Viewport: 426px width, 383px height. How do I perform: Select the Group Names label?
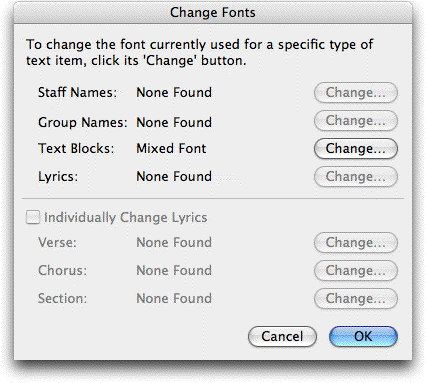coord(83,122)
